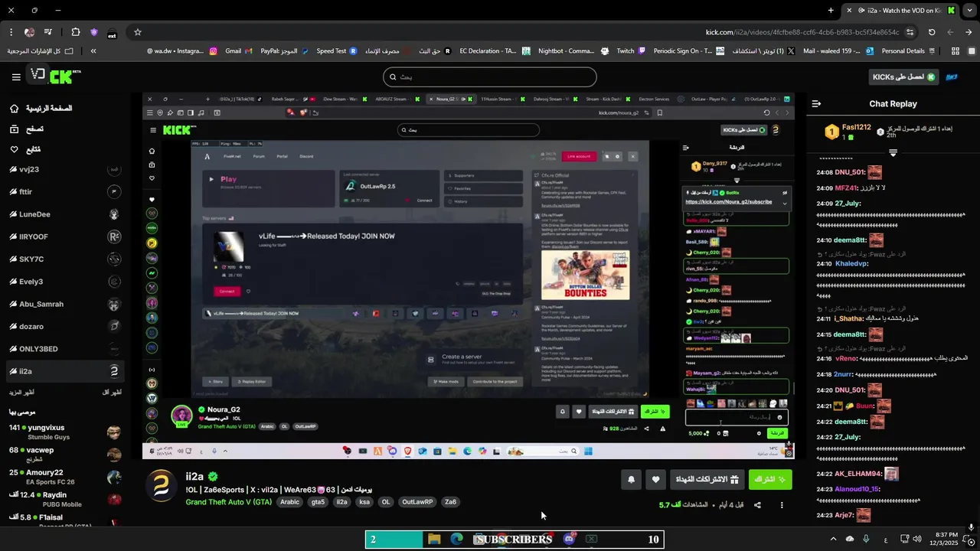980x551 pixels.
Task: Click AK_ELHAM94 username in chat
Action: (857, 474)
